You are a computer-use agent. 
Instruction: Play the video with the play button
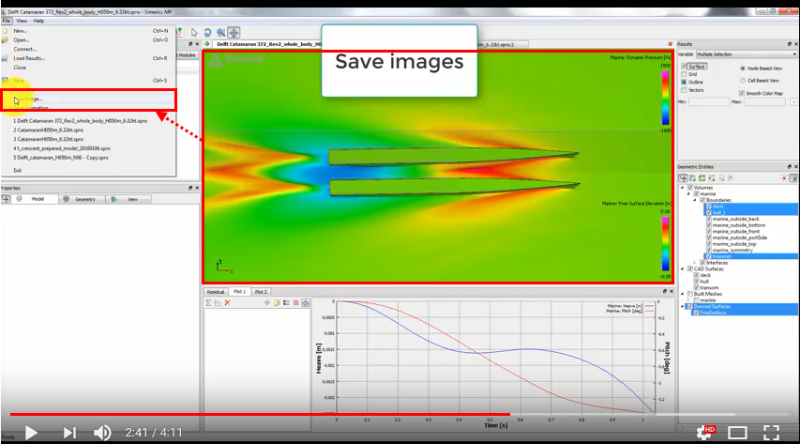pyautogui.click(x=31, y=433)
